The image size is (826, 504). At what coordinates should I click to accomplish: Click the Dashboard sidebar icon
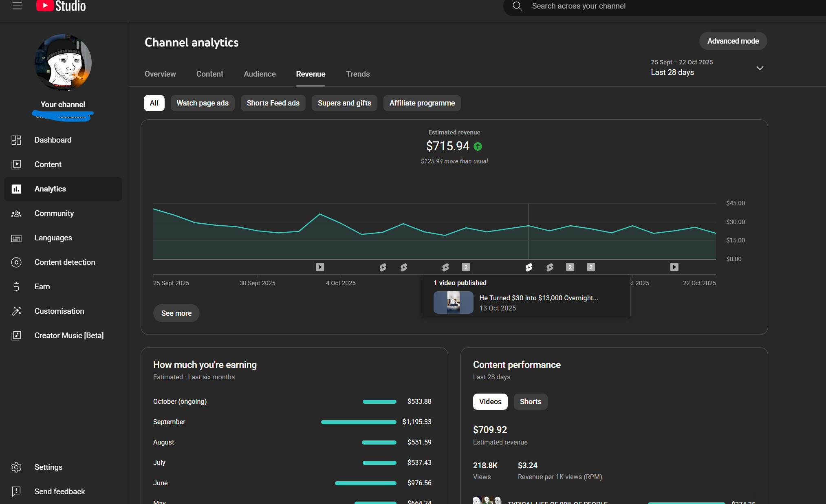(16, 140)
